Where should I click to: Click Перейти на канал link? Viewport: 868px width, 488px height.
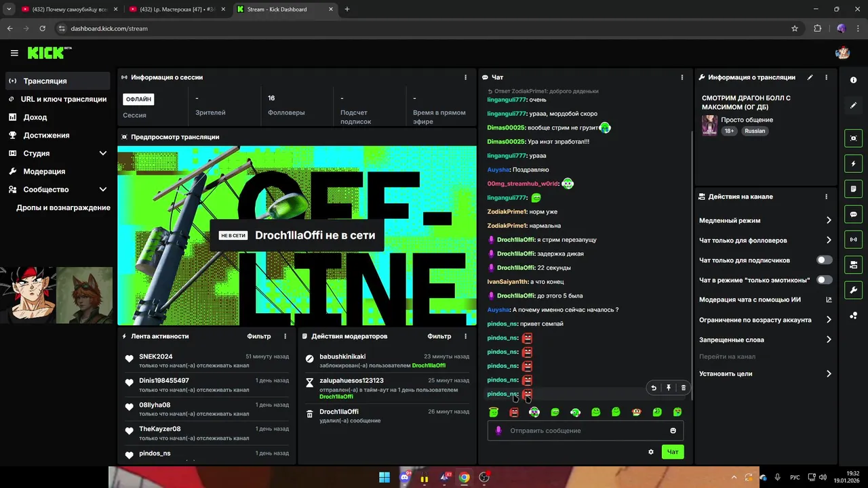[x=727, y=357]
